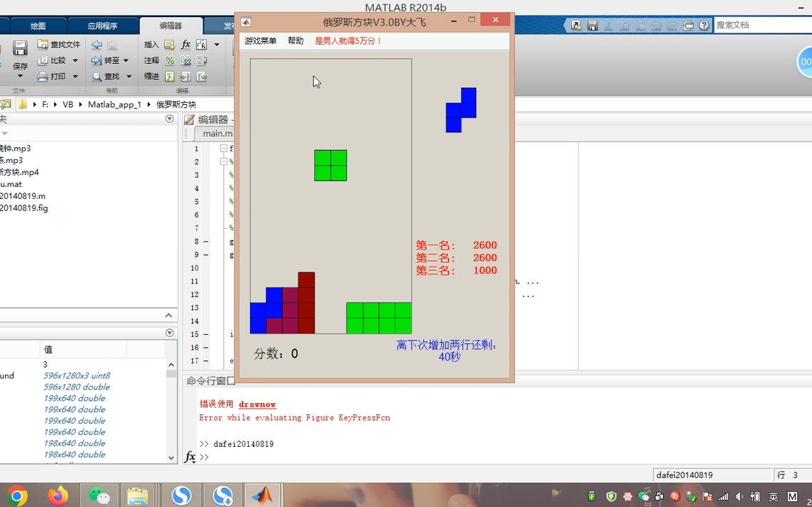Comment code with the % icon
812x507 pixels.
point(169,60)
